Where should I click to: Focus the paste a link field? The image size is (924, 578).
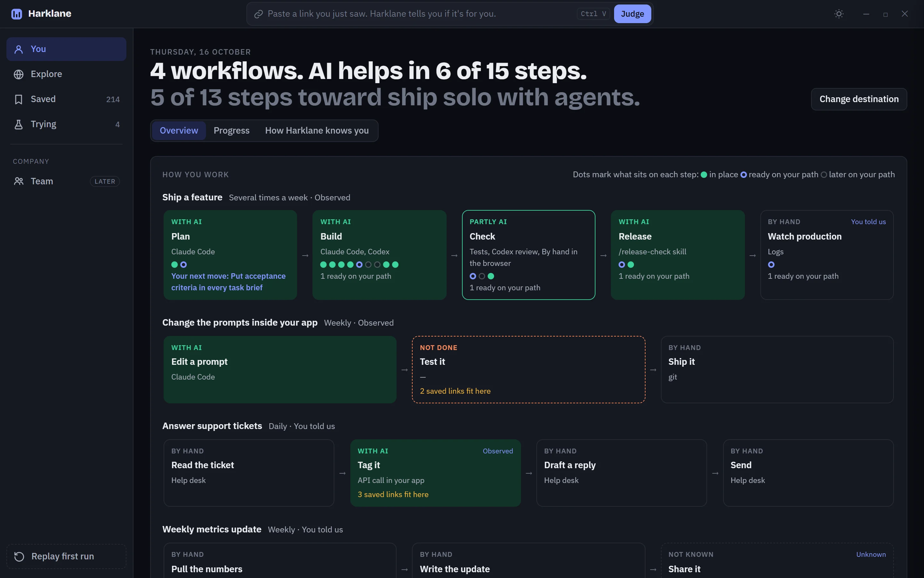click(x=420, y=14)
